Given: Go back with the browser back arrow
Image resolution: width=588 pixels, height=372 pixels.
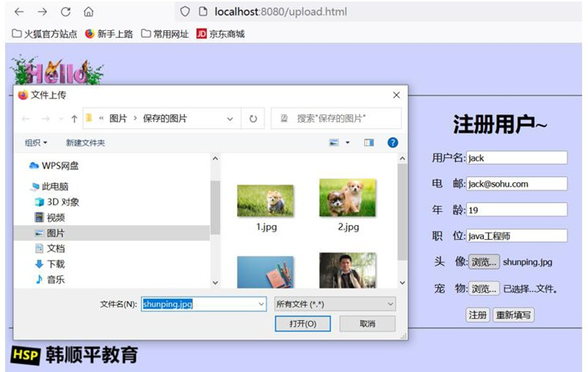Looking at the screenshot, I should click(x=19, y=12).
